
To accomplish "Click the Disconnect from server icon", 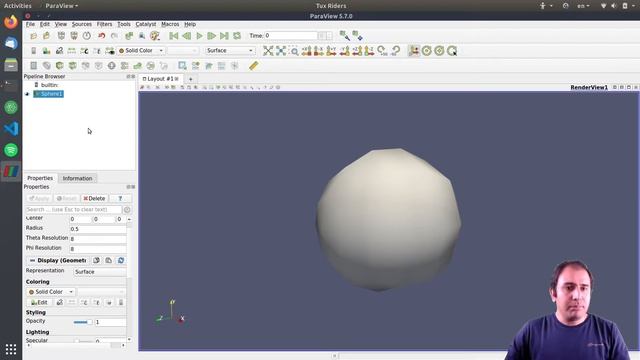I will (x=74, y=36).
